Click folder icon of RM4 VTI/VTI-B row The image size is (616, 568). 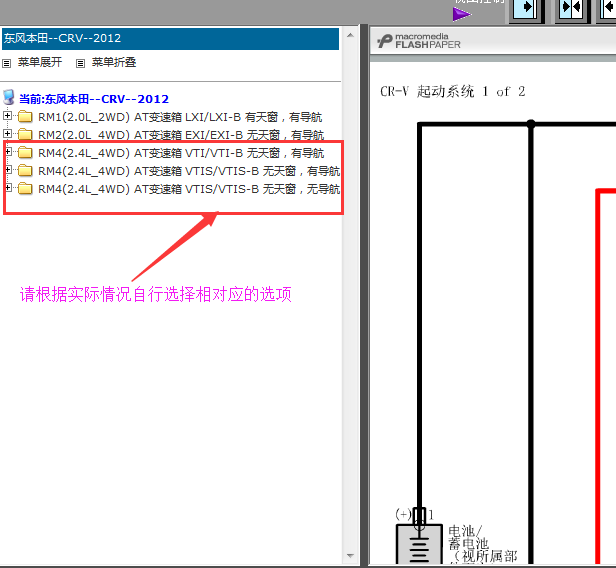click(25, 152)
